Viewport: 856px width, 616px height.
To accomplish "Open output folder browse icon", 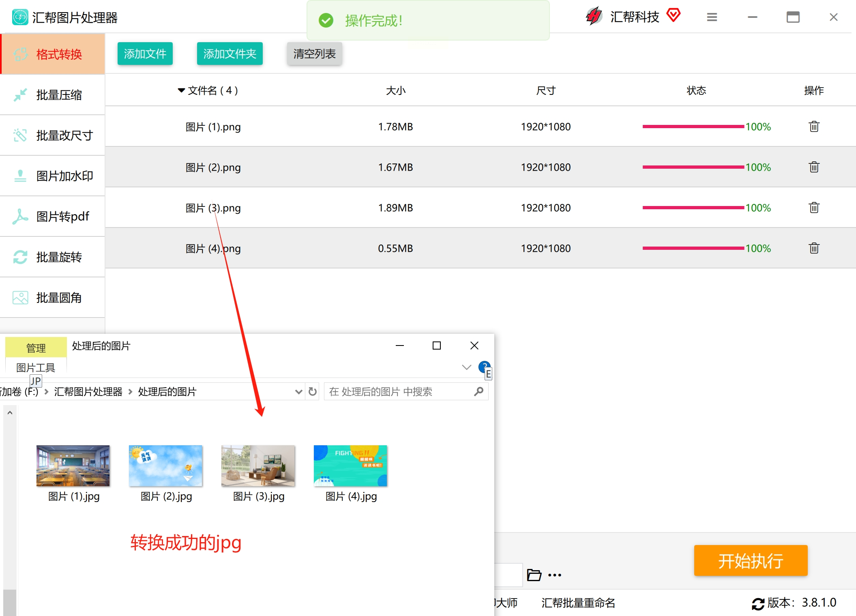I will [x=534, y=575].
